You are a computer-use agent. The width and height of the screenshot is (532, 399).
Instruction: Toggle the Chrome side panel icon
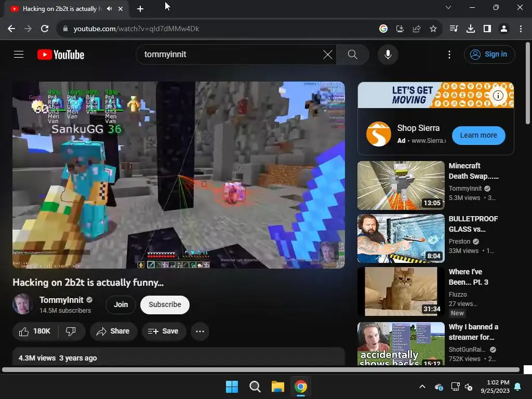click(x=487, y=29)
